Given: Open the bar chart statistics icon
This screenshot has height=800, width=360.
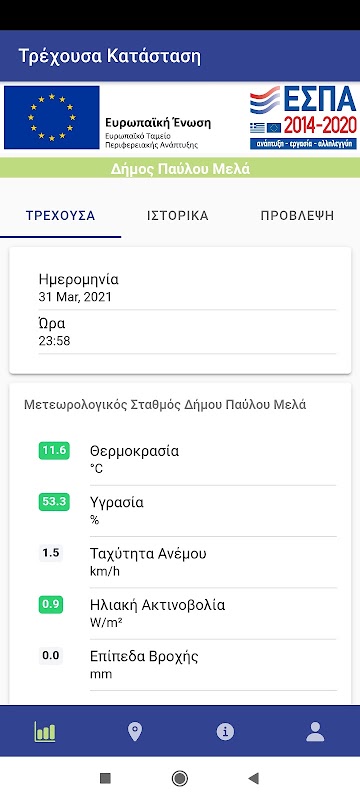Looking at the screenshot, I should click(45, 732).
